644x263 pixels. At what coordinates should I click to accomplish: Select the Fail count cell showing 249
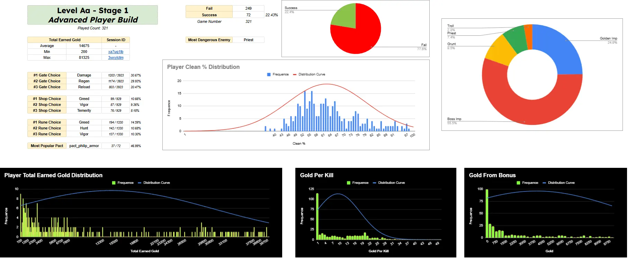click(x=248, y=8)
